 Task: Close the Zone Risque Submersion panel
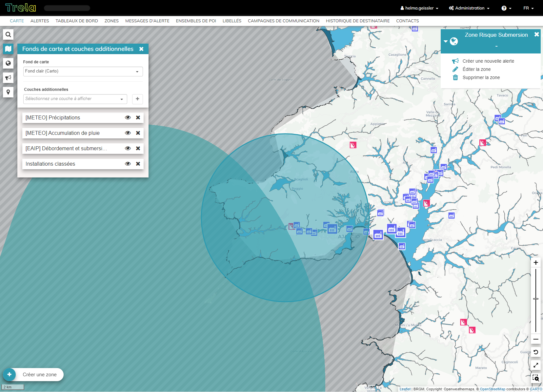click(536, 34)
